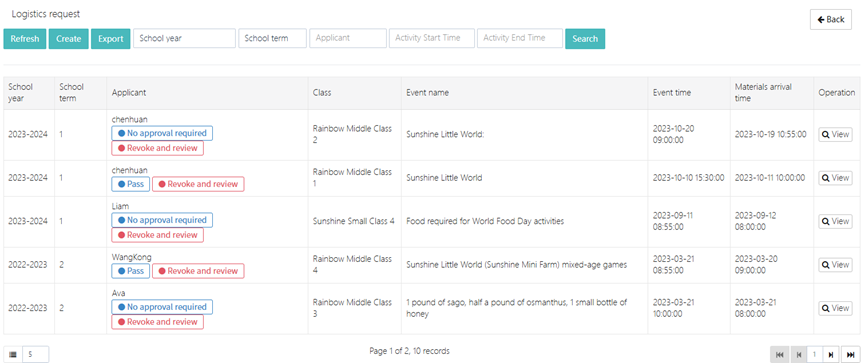Refresh the logistics request list
This screenshot has height=363, width=865.
[x=25, y=39]
